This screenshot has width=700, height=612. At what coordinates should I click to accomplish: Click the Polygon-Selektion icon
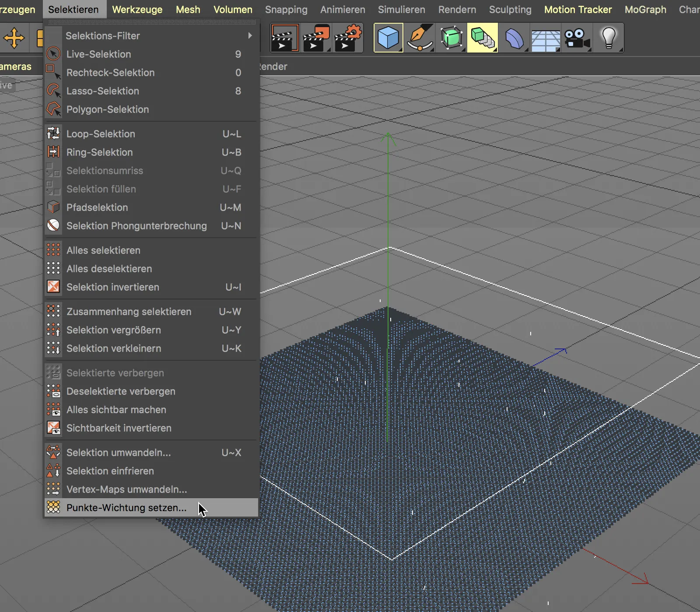point(53,109)
